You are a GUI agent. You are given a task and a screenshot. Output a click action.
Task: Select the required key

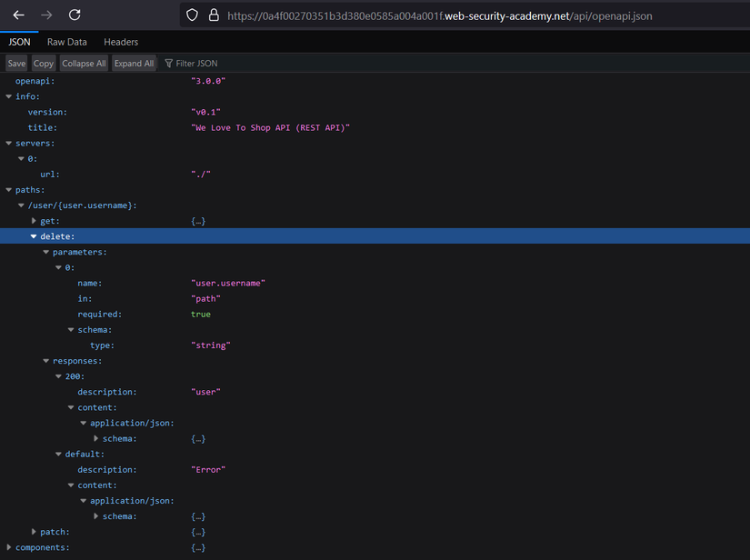(x=99, y=315)
